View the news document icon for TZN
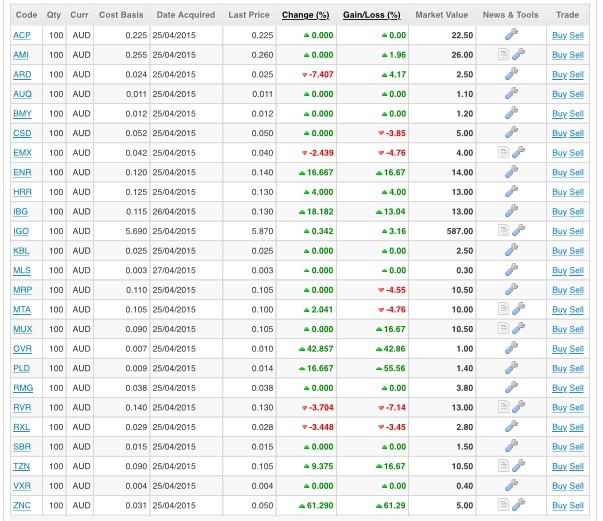This screenshot has height=521, width=603. click(503, 466)
